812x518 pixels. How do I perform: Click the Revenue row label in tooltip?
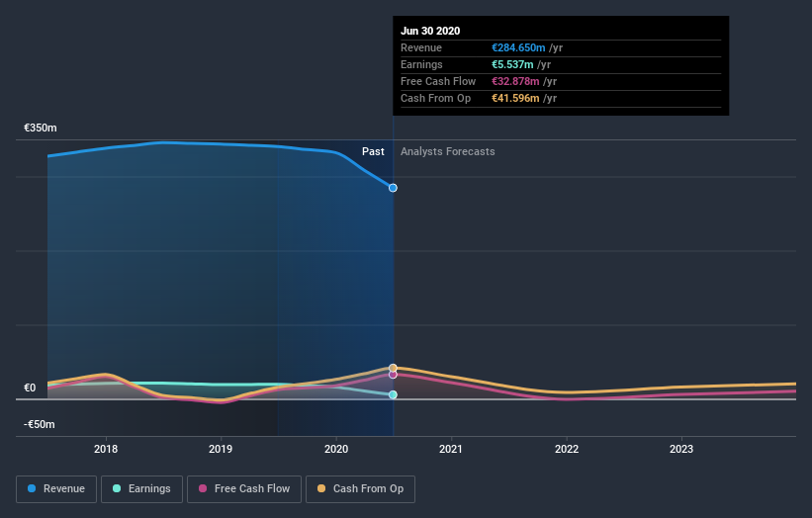pyautogui.click(x=421, y=47)
